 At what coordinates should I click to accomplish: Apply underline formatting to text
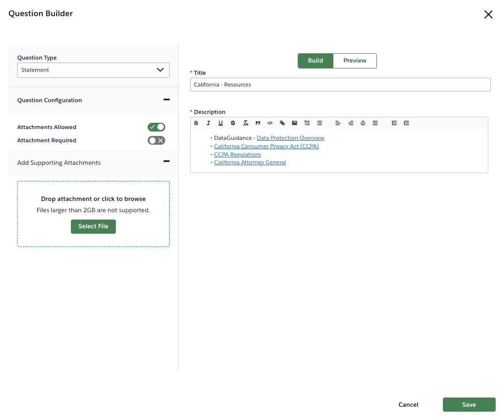[x=220, y=123]
